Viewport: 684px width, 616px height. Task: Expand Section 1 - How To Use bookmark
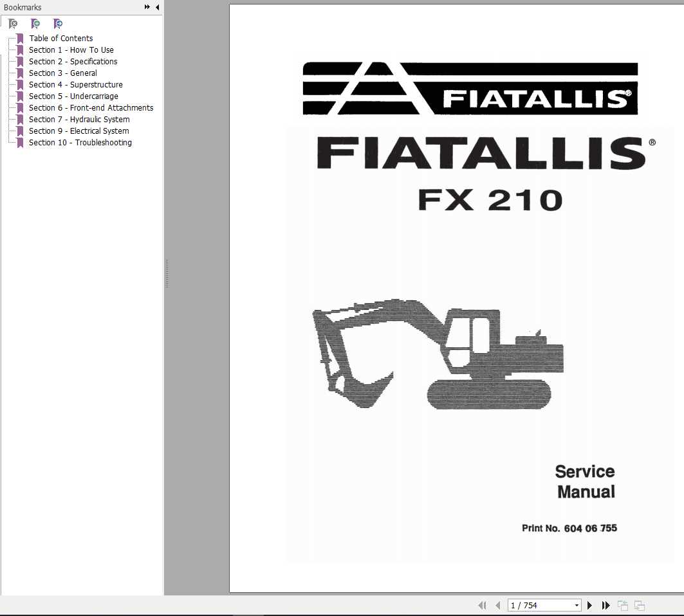[x=71, y=50]
